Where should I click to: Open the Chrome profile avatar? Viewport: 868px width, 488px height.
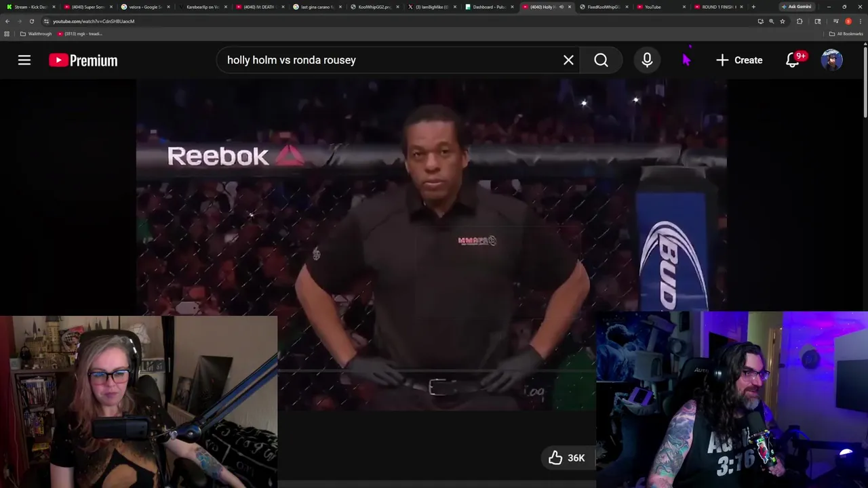pyautogui.click(x=848, y=21)
